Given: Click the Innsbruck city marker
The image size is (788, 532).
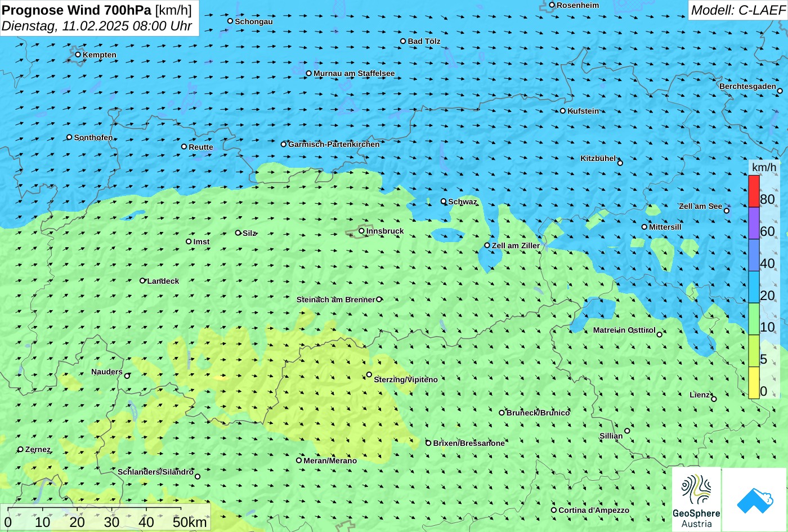Looking at the screenshot, I should pos(361,231).
